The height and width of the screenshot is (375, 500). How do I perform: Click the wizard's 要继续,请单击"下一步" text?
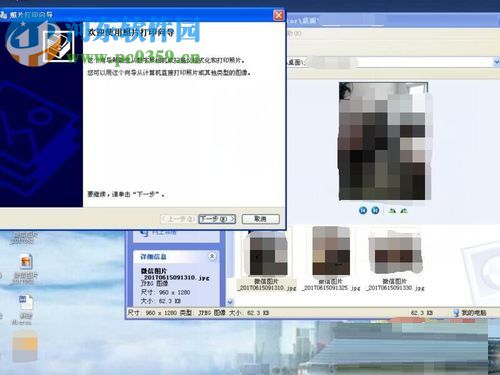pos(126,194)
